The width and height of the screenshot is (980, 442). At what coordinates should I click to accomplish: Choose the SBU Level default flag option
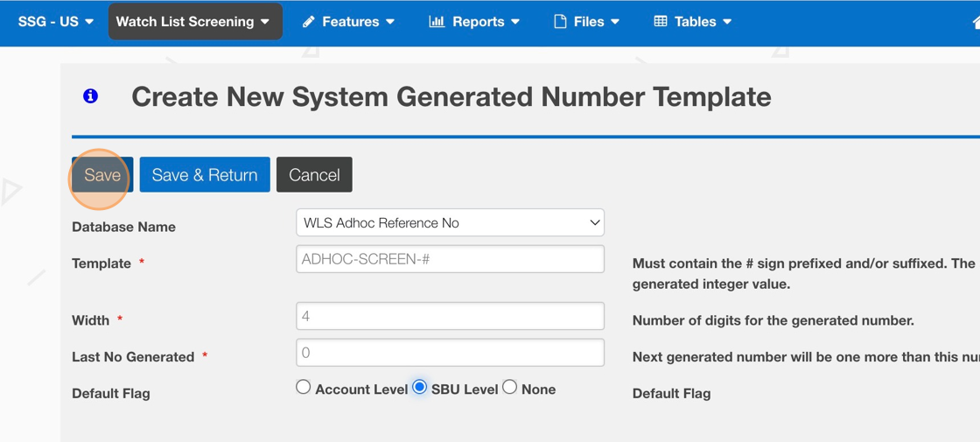click(420, 387)
